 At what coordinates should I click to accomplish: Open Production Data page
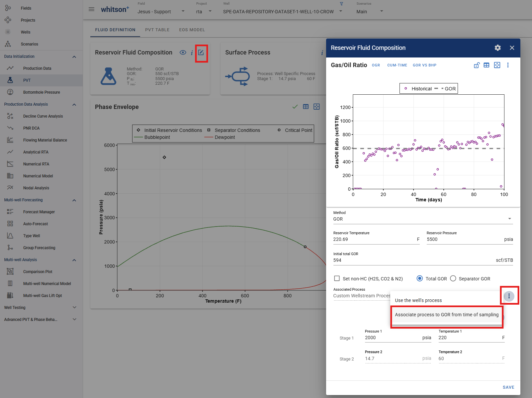(x=37, y=68)
